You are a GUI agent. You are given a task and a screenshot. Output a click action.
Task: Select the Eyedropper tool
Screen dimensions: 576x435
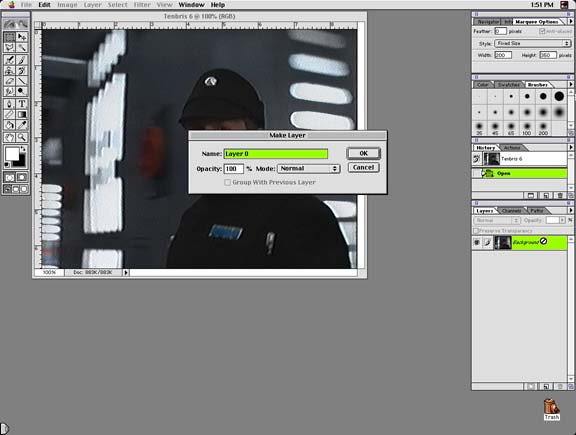[22, 125]
